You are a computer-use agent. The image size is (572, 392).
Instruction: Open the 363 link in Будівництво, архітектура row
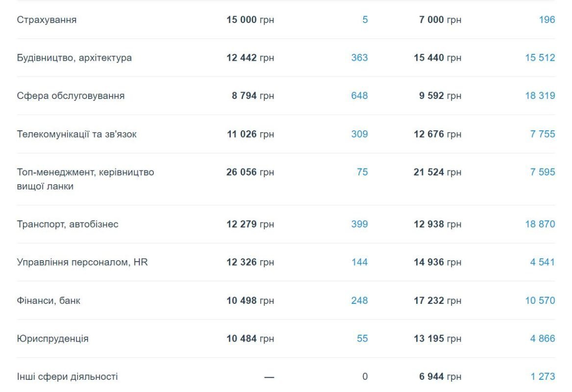[359, 58]
